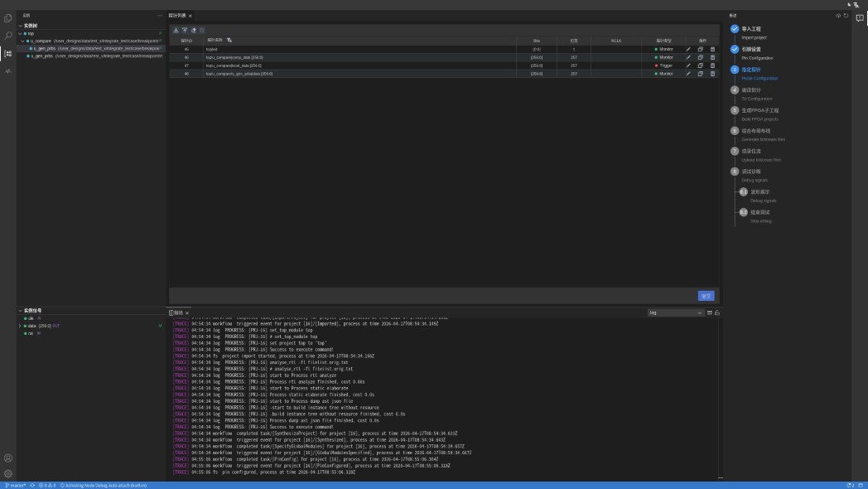This screenshot has width=868, height=489.
Task: Click the Monitor type cell in row 45
Action: pyautogui.click(x=663, y=49)
